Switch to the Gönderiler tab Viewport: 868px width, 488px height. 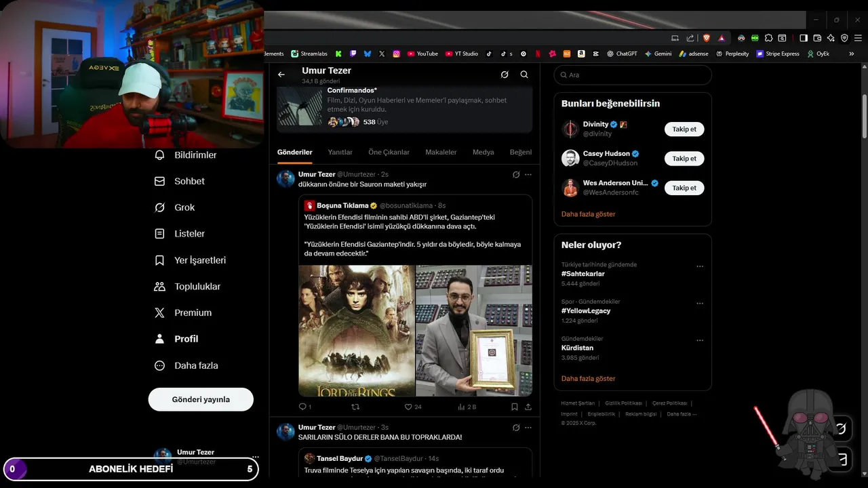295,152
